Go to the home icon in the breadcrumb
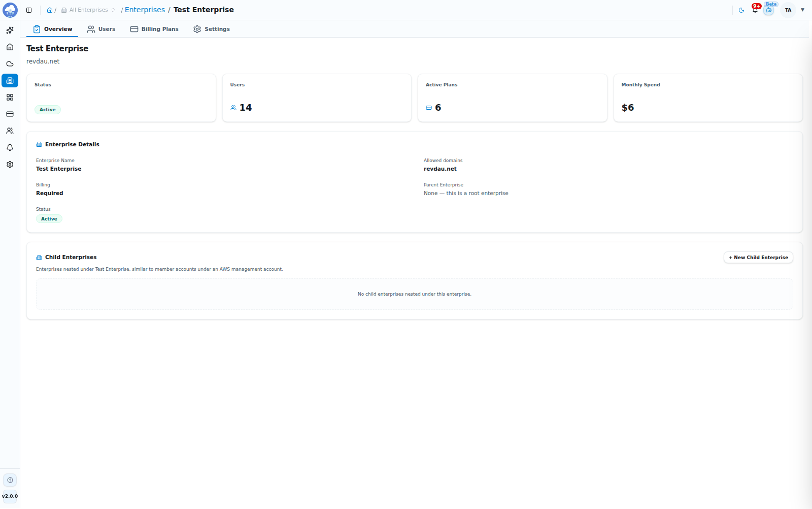 pyautogui.click(x=50, y=10)
